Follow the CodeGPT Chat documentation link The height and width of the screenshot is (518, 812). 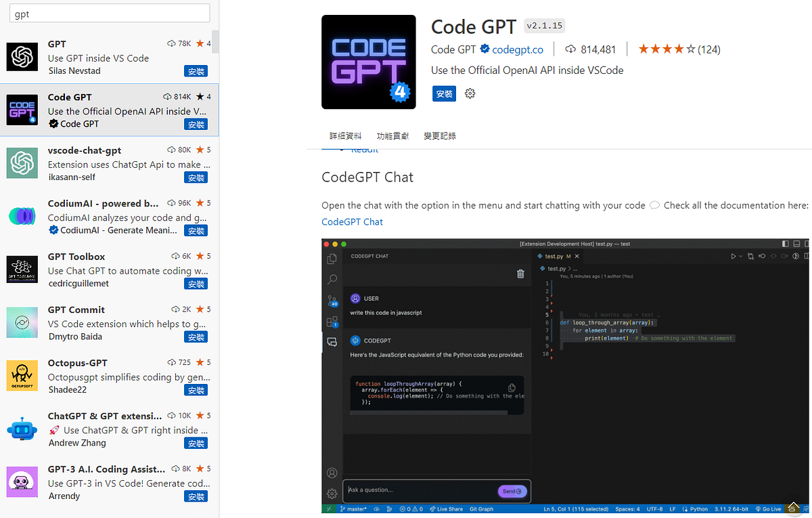coord(352,221)
